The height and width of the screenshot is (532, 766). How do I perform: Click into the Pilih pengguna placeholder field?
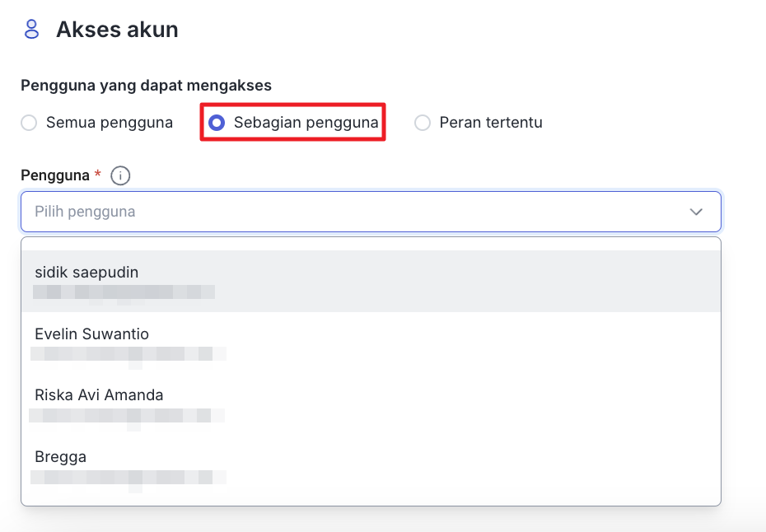[x=329, y=212]
